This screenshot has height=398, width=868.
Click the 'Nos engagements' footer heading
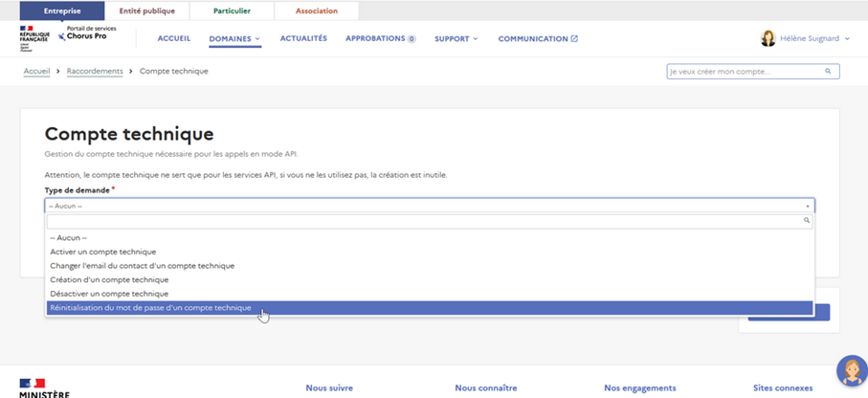tap(640, 388)
